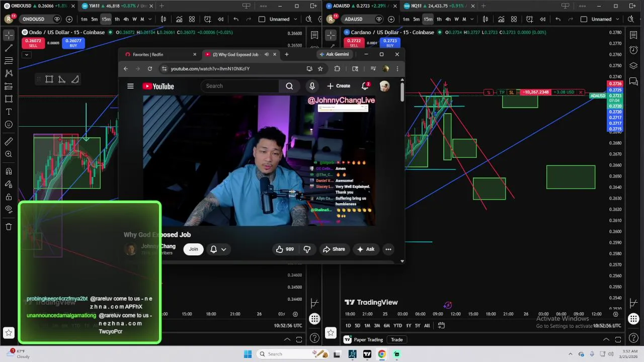Undo last action in ADAUSD window
Viewport: 644px width, 362px height.
point(558,19)
